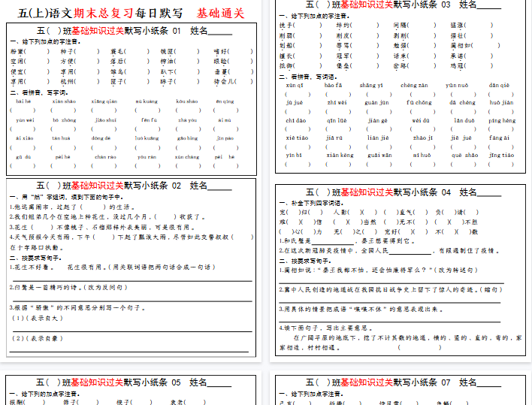Click the word 榨油 in slip 01
532x405 pixels.
point(166,62)
